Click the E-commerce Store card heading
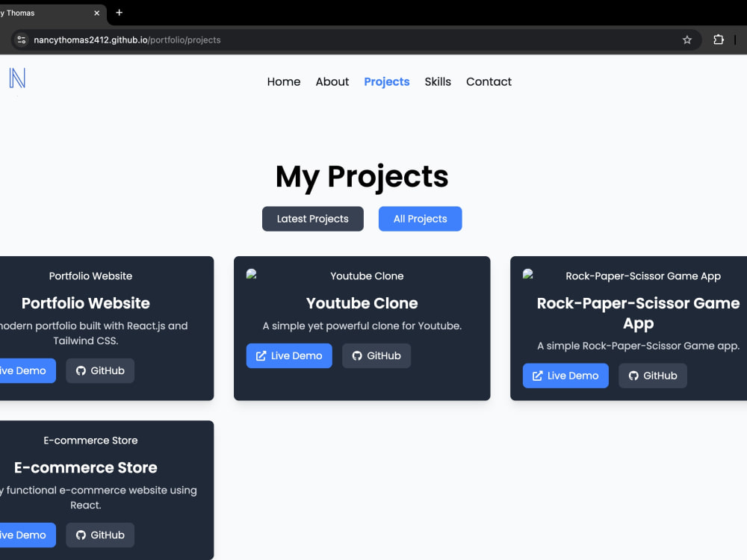 (86, 467)
